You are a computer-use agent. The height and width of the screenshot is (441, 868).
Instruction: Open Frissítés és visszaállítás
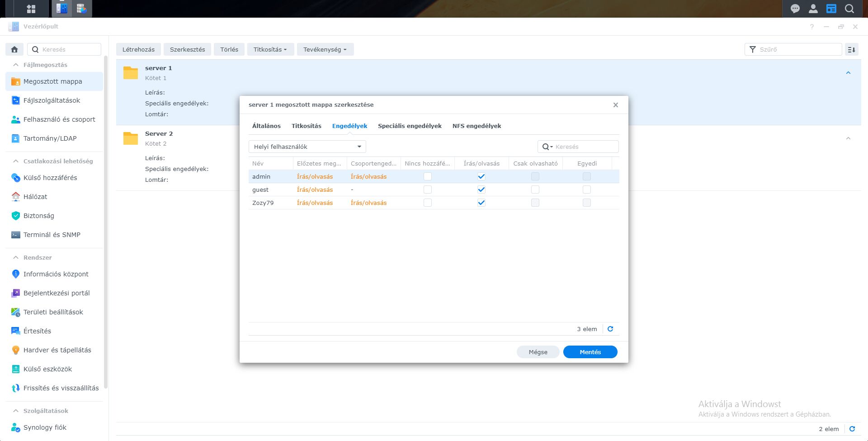(54, 388)
